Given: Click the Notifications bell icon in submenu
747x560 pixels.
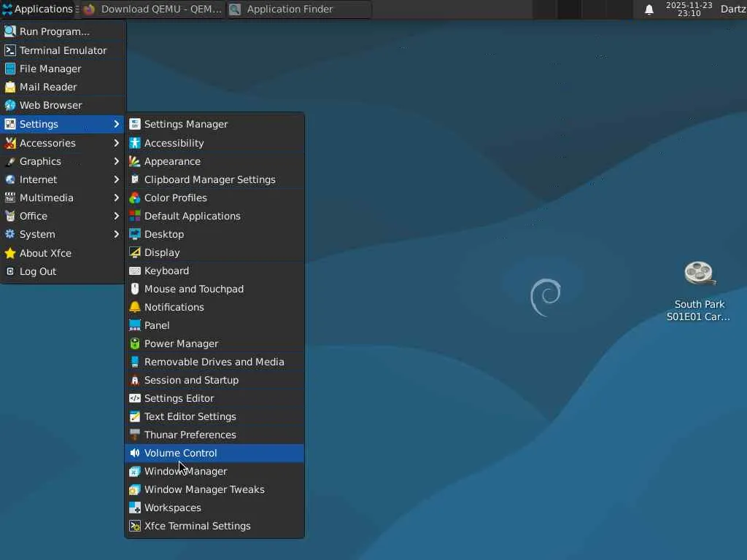Looking at the screenshot, I should pyautogui.click(x=135, y=307).
